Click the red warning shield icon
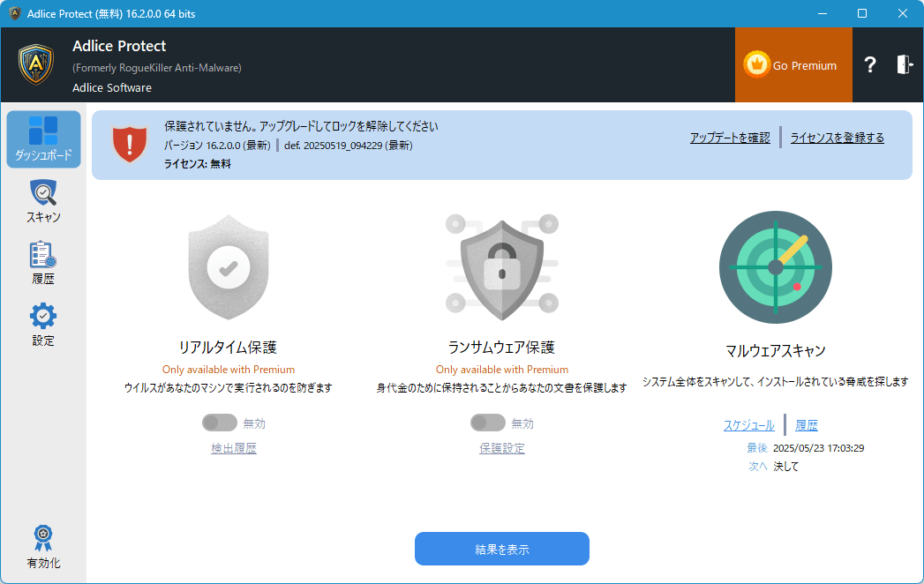This screenshot has width=924, height=584. [x=130, y=145]
